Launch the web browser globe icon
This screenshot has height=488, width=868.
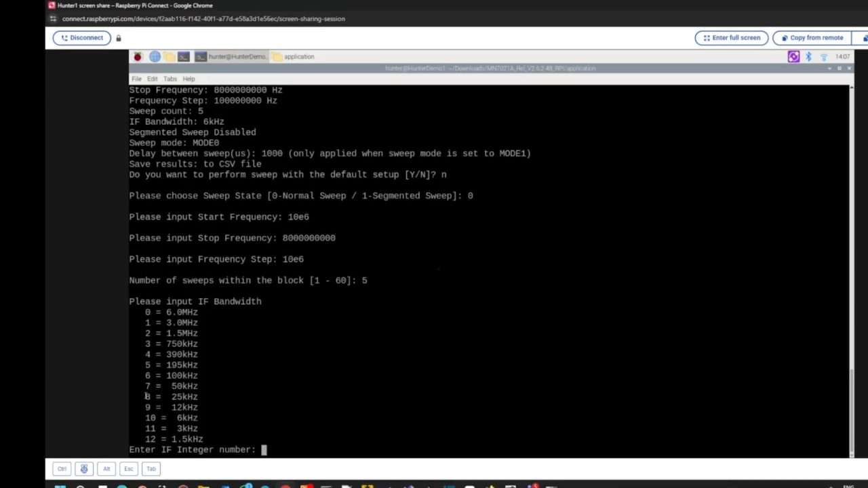pyautogui.click(x=155, y=57)
